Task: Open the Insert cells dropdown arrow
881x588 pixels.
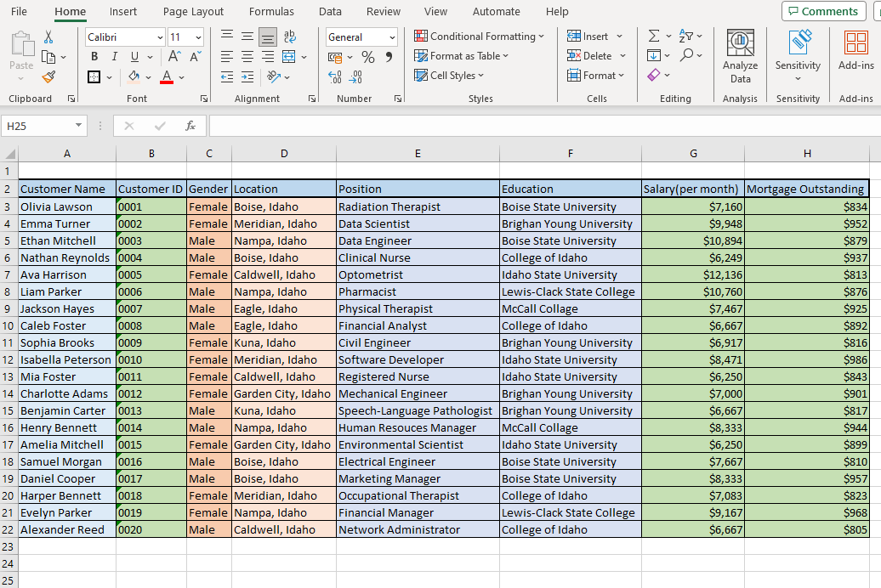Action: pyautogui.click(x=619, y=36)
